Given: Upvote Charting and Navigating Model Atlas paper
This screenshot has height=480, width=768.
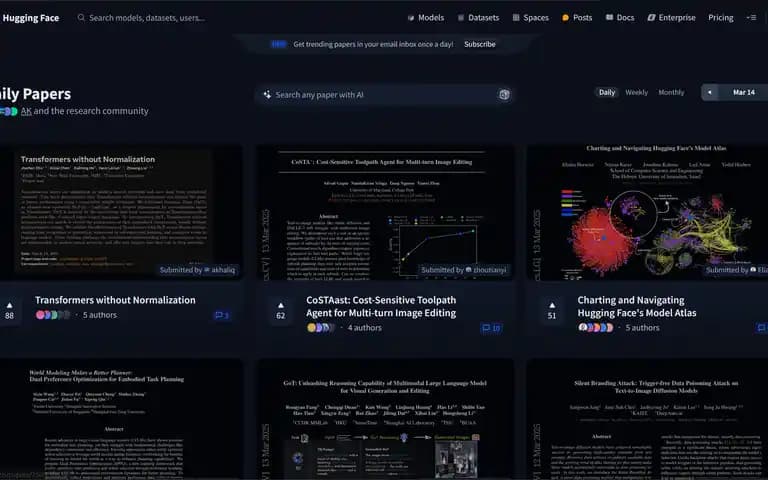Looking at the screenshot, I should tap(552, 311).
